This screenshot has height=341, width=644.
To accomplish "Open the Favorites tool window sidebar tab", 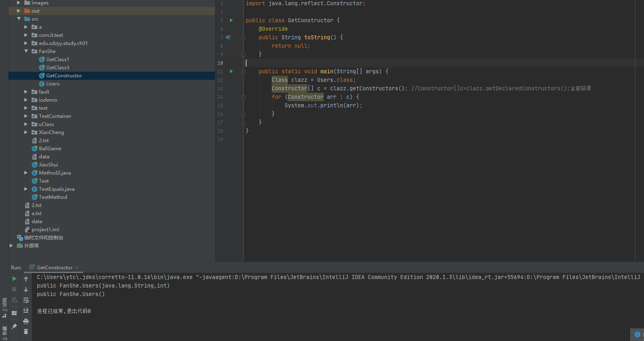I will click(4, 333).
